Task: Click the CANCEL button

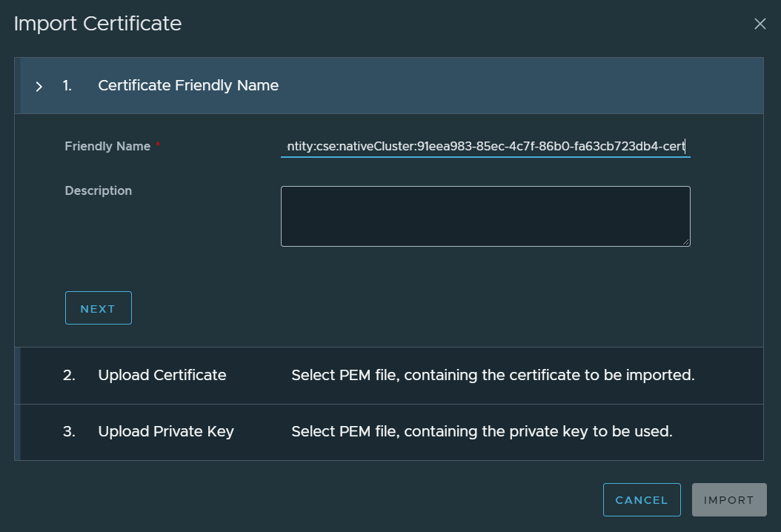Action: [642, 500]
